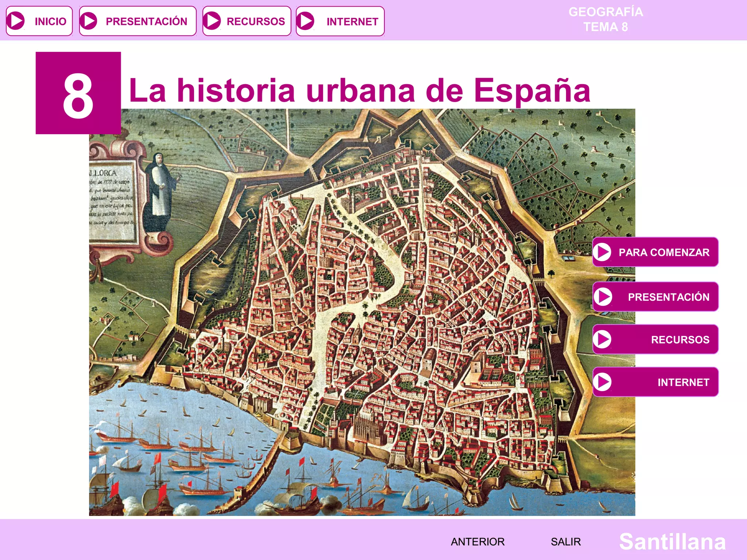This screenshot has height=560, width=747.
Task: Click the arrow icon on top INTERNET button
Action: coord(306,21)
